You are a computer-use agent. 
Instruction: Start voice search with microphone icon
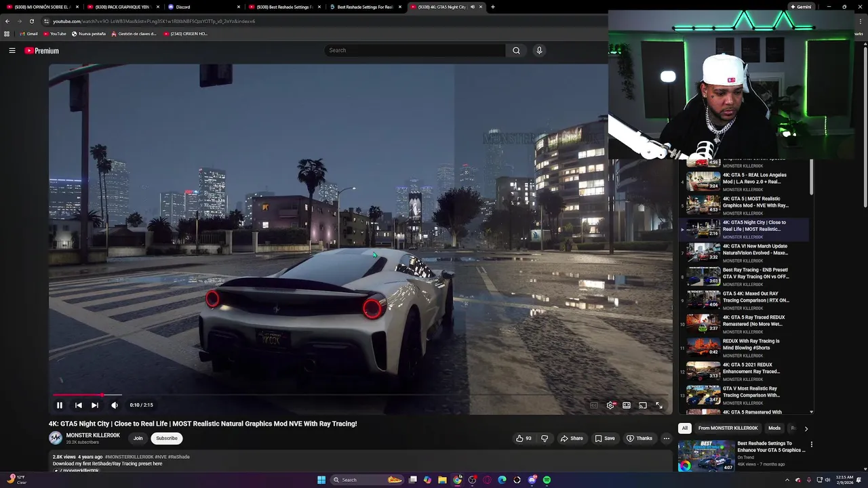pyautogui.click(x=539, y=50)
